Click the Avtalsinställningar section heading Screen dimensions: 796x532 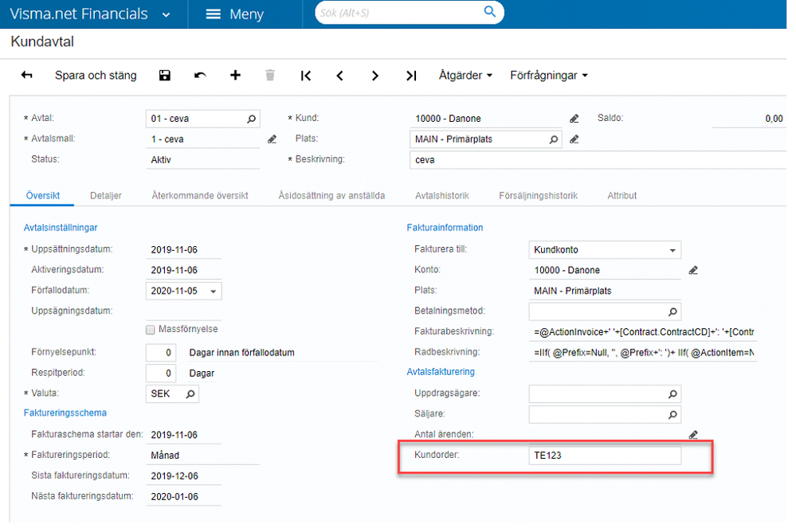tap(61, 228)
